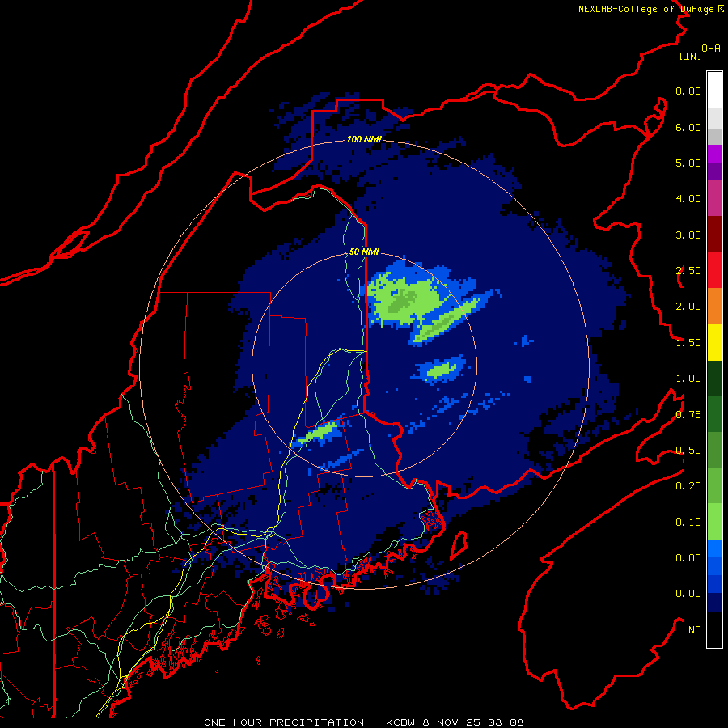The height and width of the screenshot is (728, 728).
Task: Select the 4.00 legend value
Action: coord(688,199)
